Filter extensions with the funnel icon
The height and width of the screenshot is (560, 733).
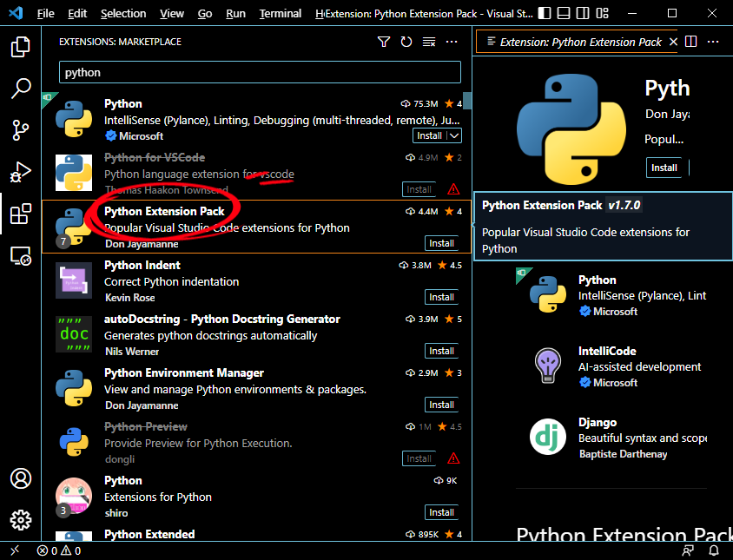tap(384, 42)
